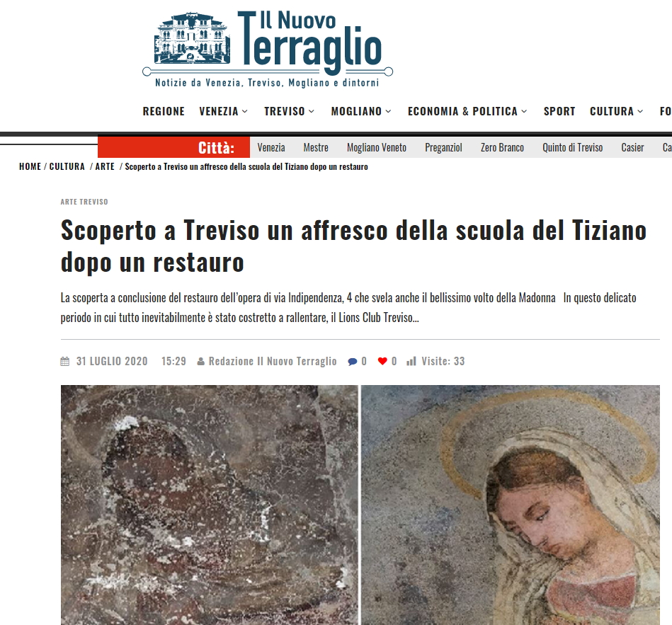Expand Economia & Politica submenu arrow
Image resolution: width=672 pixels, height=625 pixels.
(524, 111)
